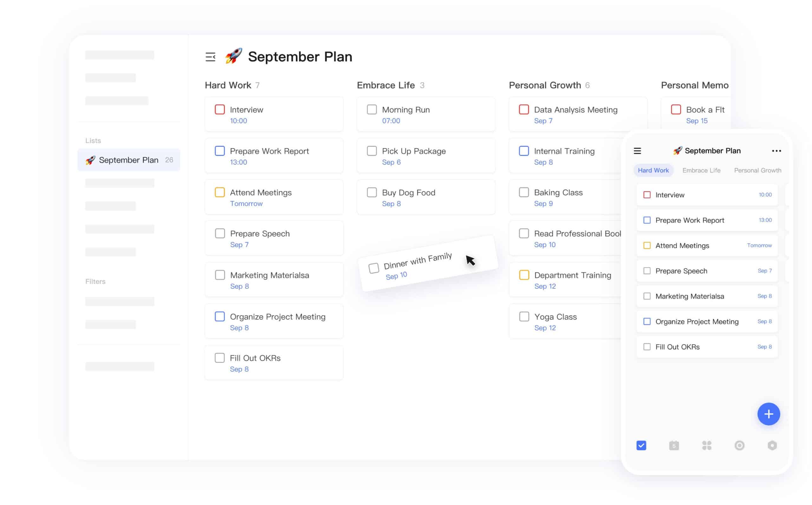Mark Data Analysis Meeting as complete
The image size is (812, 505).
click(524, 109)
